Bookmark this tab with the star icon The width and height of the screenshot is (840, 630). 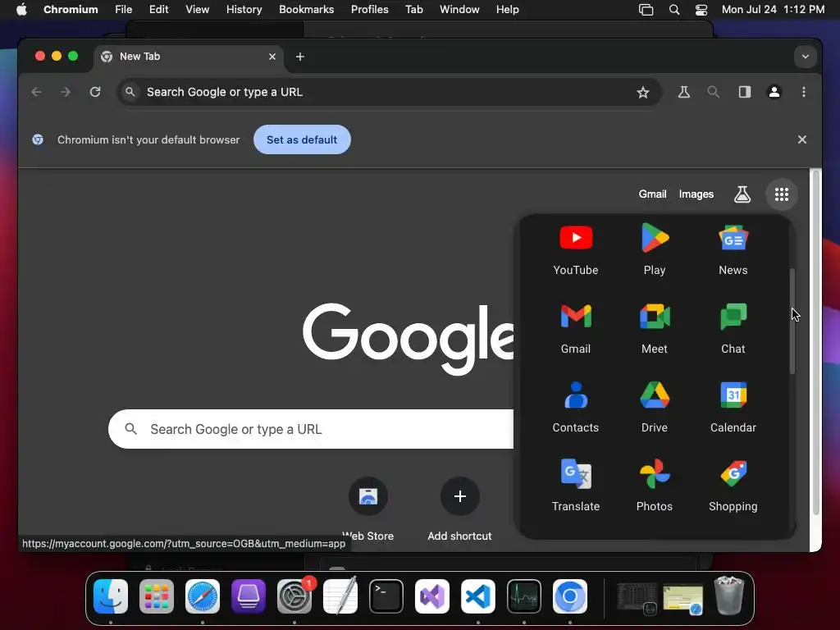(643, 92)
